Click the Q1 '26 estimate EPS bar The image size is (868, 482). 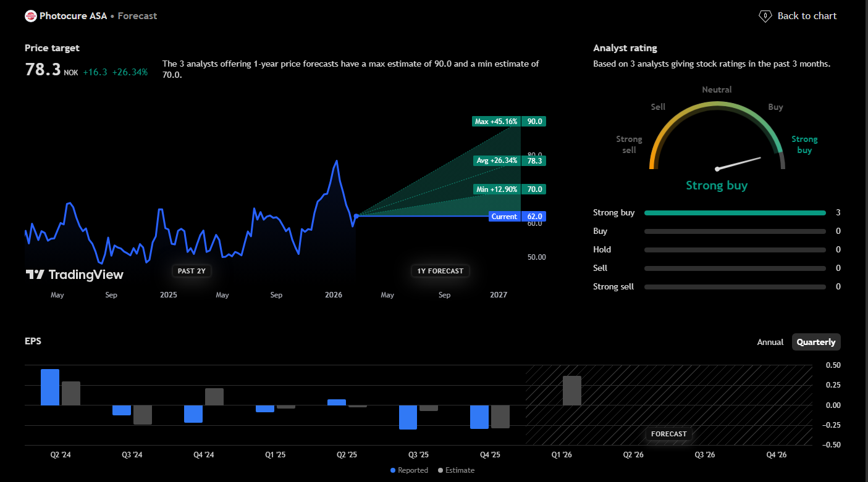click(x=572, y=391)
